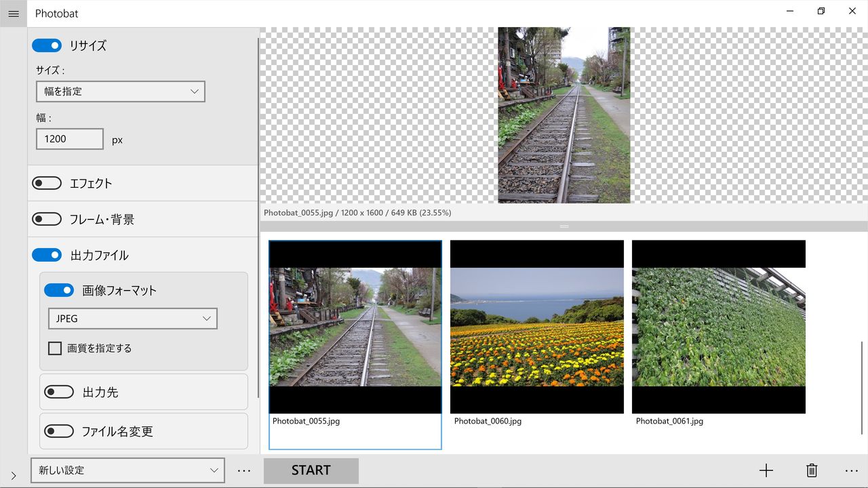The height and width of the screenshot is (488, 868).
Task: Open the 幅を指定 size dropdown
Action: pos(121,91)
